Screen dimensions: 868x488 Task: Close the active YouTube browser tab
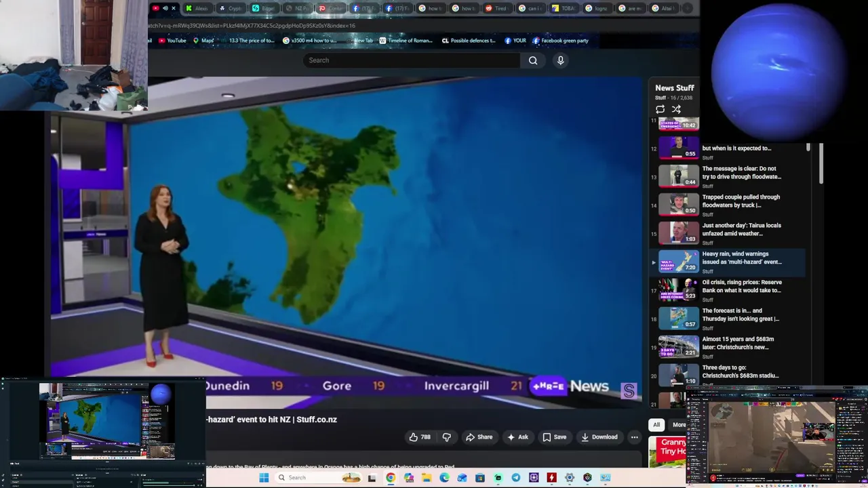[x=174, y=8]
